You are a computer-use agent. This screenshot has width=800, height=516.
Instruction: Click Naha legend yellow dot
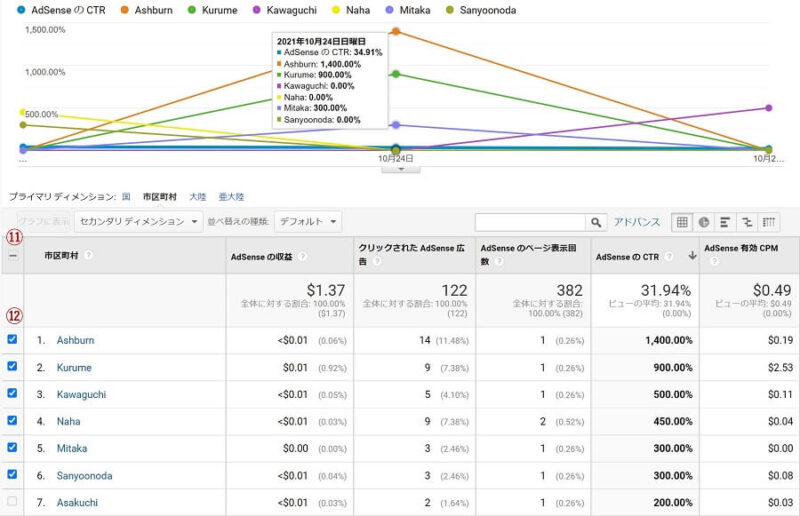coord(336,10)
